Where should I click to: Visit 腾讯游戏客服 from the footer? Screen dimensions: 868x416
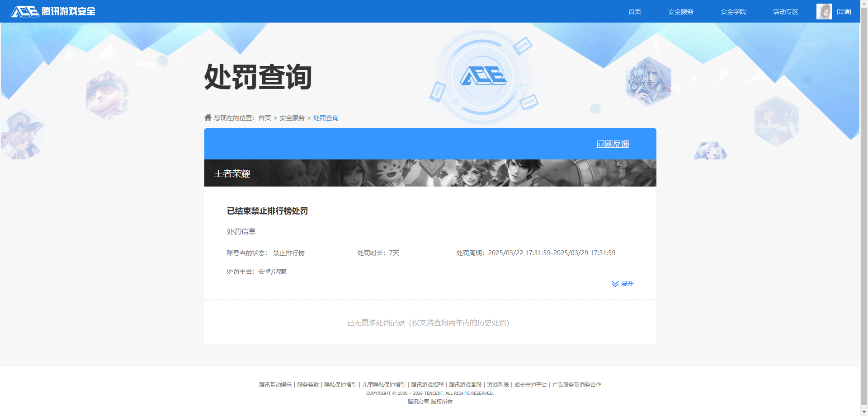(465, 385)
